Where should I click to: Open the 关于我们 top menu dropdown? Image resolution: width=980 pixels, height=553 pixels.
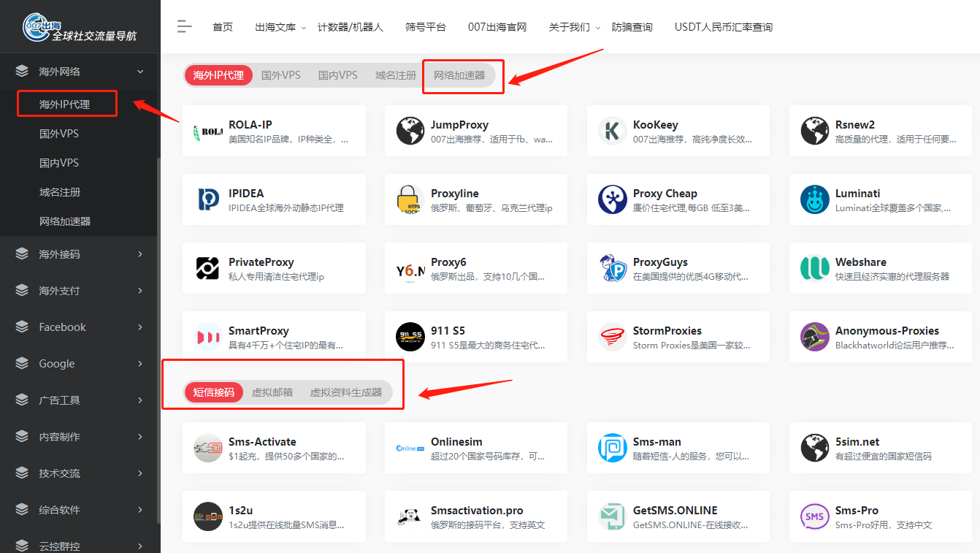point(574,27)
